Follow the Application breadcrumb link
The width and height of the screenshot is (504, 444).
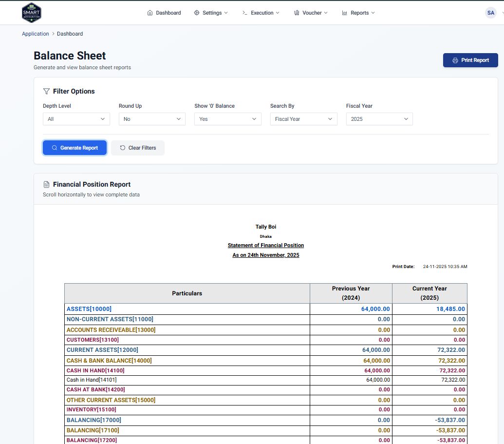(x=36, y=34)
